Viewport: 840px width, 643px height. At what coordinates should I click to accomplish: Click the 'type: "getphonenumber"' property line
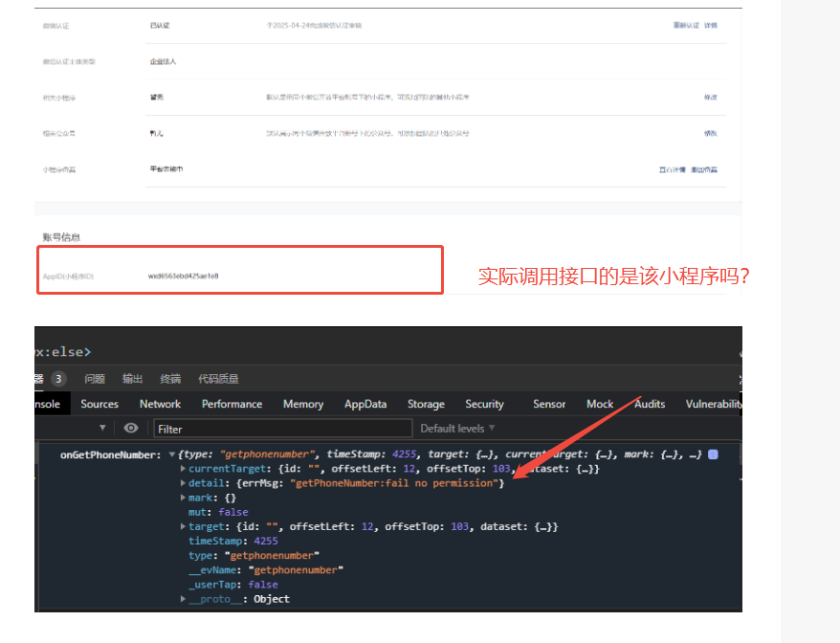(x=254, y=556)
